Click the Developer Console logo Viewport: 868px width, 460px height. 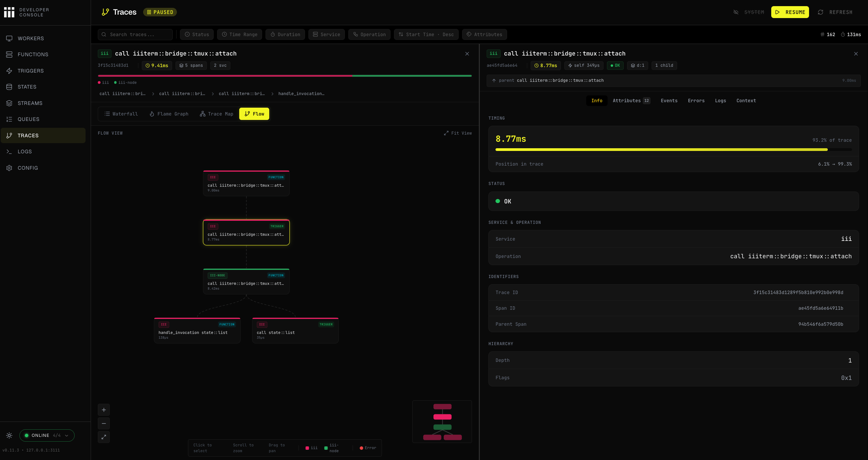27,12
